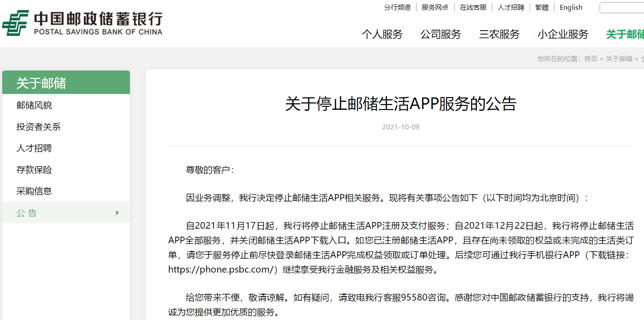Open 在线客服 online support link

(x=473, y=8)
